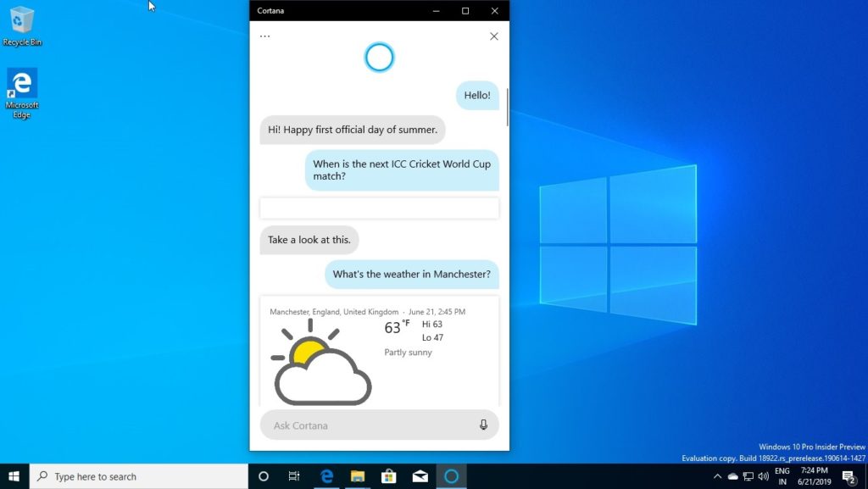Click the Cortana listening circle in the window
The height and width of the screenshot is (489, 868).
point(379,57)
